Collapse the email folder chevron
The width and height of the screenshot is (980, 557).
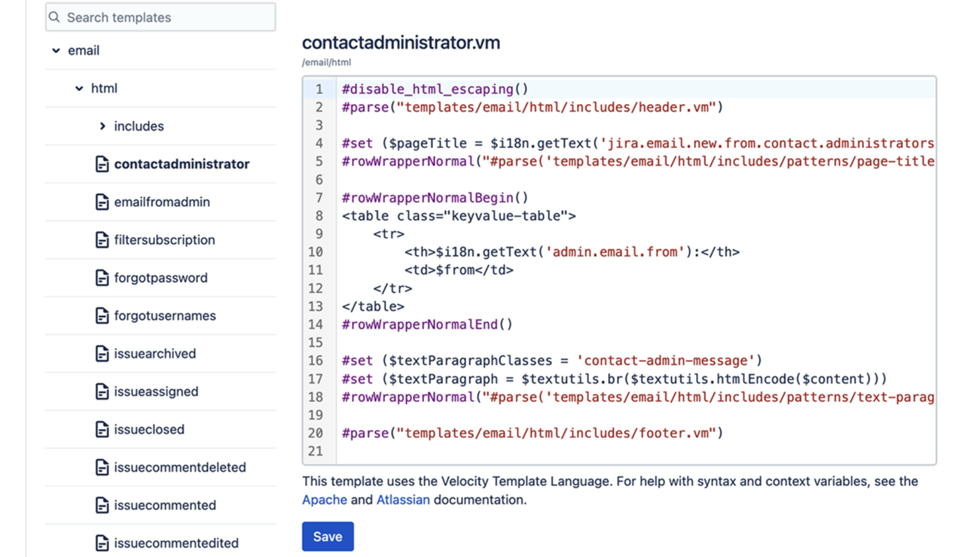click(56, 50)
